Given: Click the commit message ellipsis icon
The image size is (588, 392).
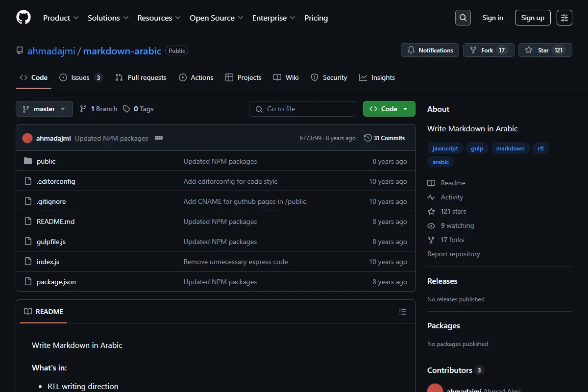Looking at the screenshot, I should tap(159, 138).
